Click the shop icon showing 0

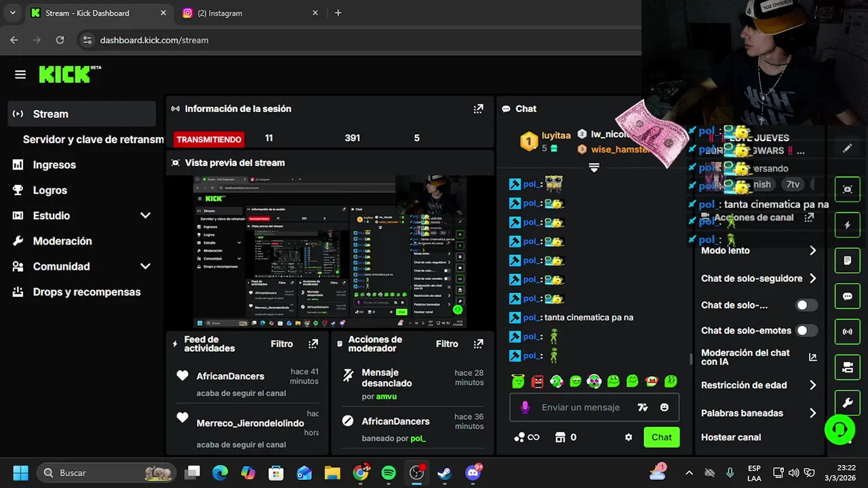566,437
